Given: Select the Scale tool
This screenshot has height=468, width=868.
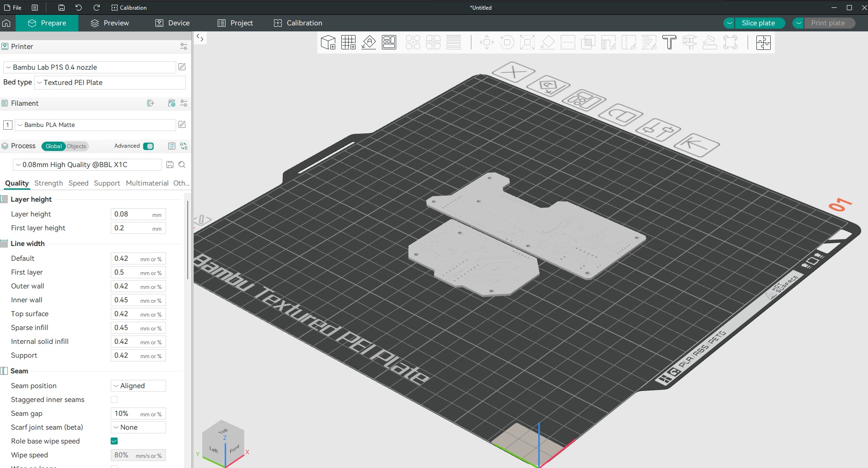Looking at the screenshot, I should (x=527, y=42).
